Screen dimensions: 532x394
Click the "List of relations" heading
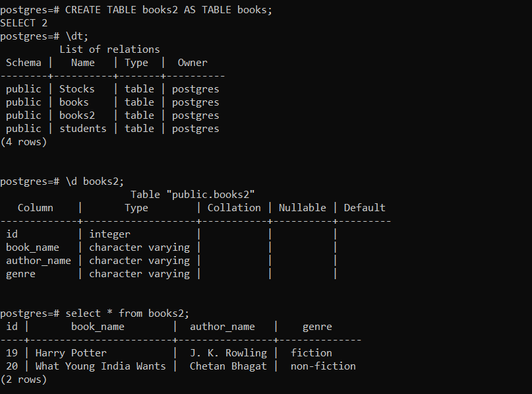click(x=109, y=49)
